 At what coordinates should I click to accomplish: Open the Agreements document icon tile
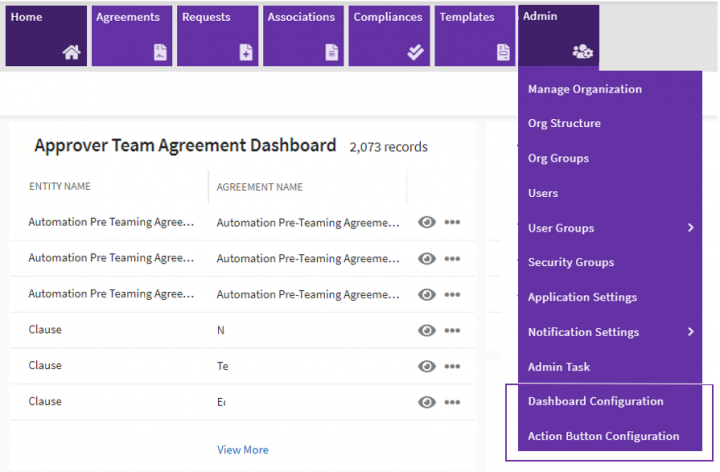(160, 53)
